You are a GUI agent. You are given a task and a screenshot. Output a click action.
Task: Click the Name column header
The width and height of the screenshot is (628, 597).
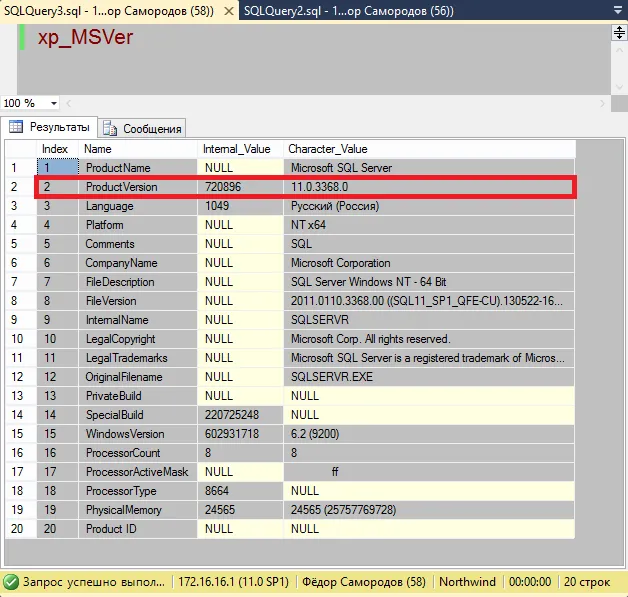(98, 149)
